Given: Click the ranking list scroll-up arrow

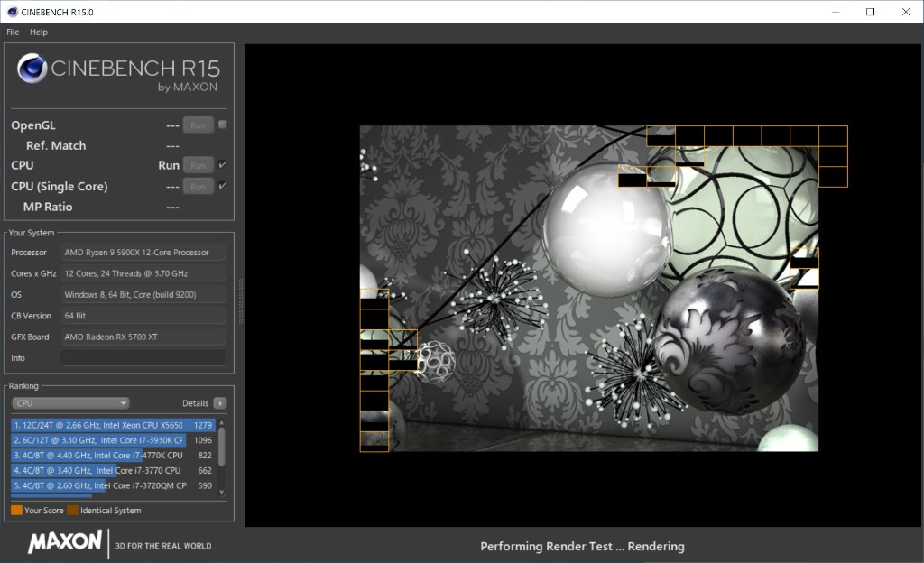Looking at the screenshot, I should point(222,421).
